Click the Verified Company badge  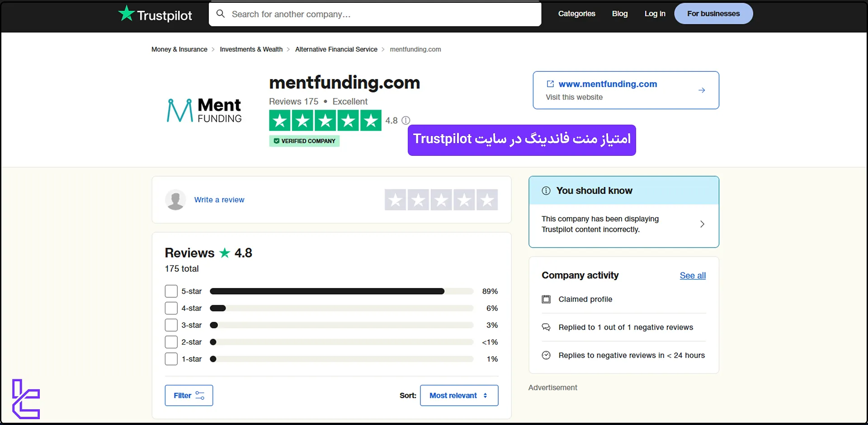[304, 141]
